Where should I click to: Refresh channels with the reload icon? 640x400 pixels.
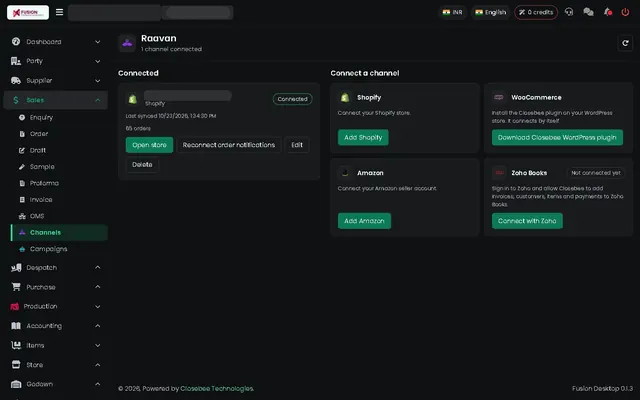(x=625, y=43)
